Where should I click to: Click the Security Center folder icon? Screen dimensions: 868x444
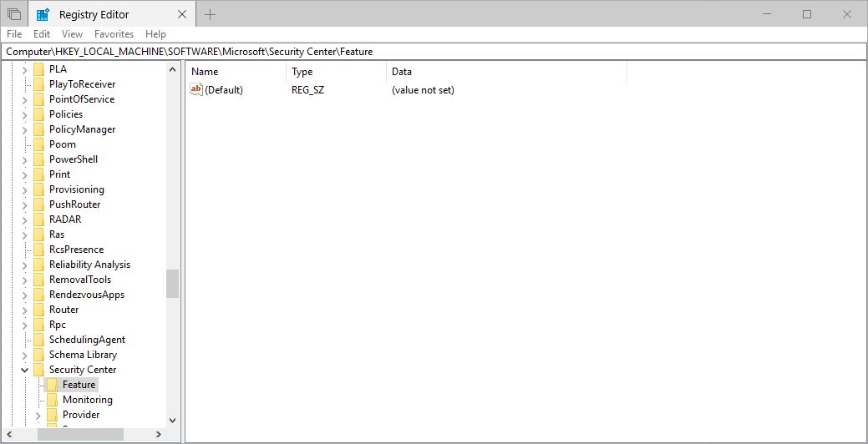click(38, 370)
